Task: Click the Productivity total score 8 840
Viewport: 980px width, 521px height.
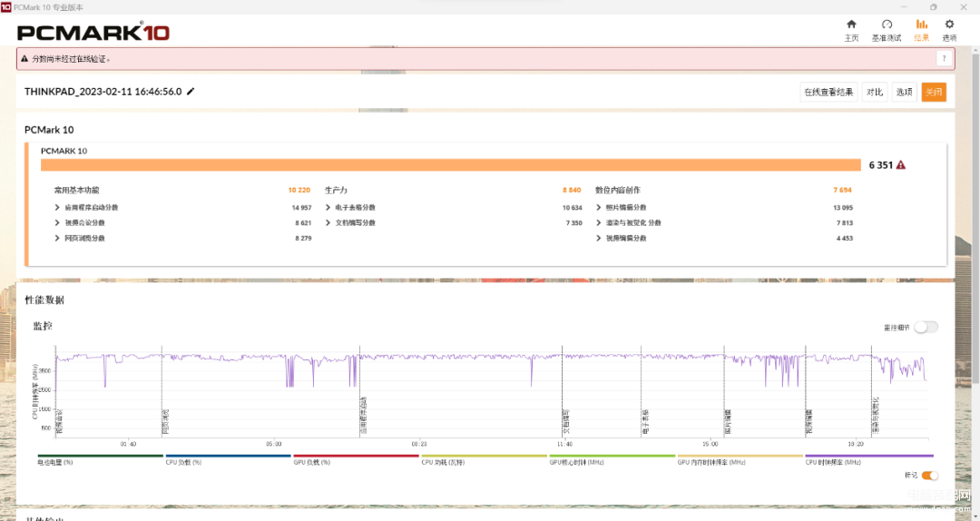Action: click(x=572, y=190)
